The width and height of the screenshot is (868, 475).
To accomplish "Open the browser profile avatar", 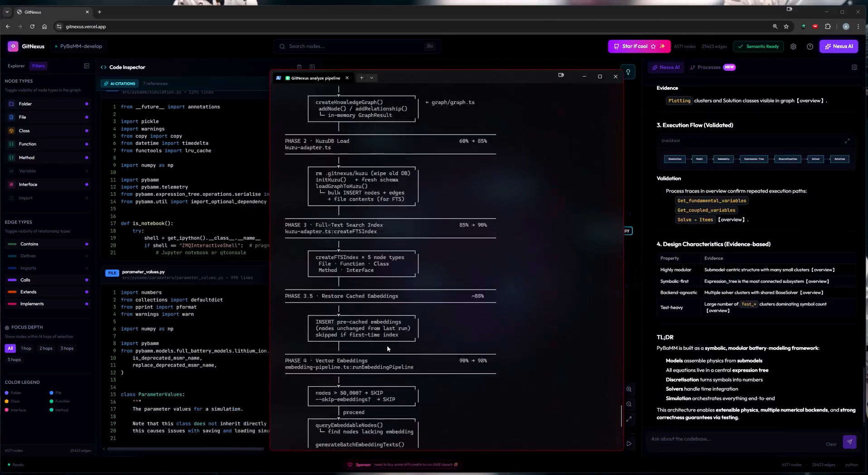I will 846,27.
